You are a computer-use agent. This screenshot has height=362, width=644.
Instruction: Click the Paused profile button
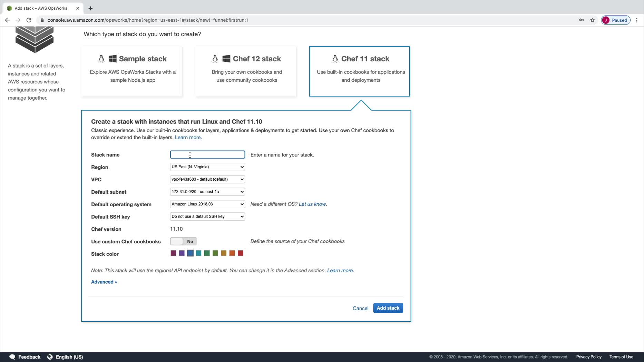(616, 20)
